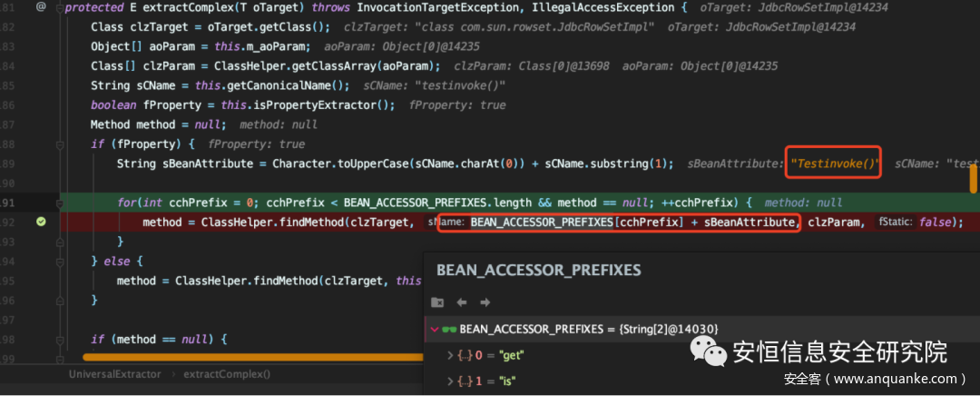The image size is (980, 396).
Task: Click the folder-with-x icon in the popup toolbar
Action: click(x=437, y=302)
